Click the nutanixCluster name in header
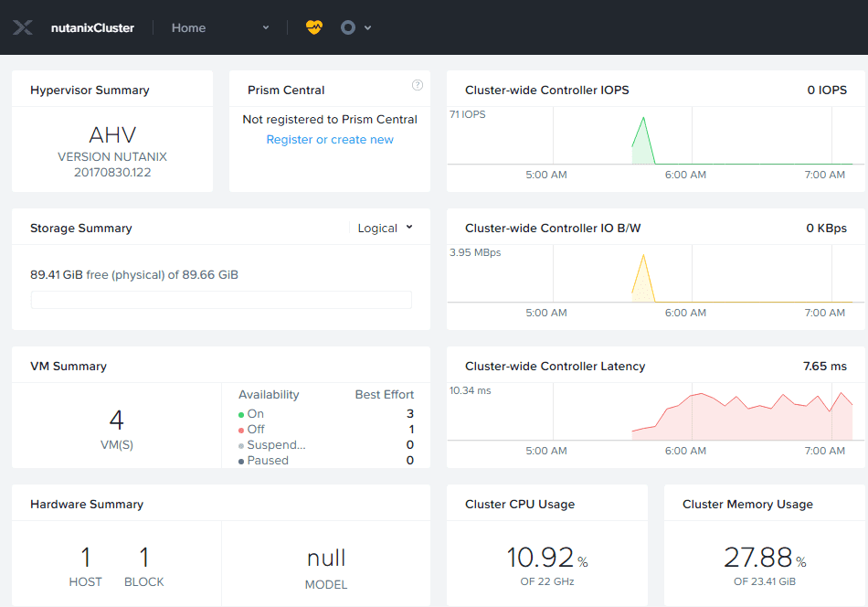868x607 pixels. coord(92,27)
